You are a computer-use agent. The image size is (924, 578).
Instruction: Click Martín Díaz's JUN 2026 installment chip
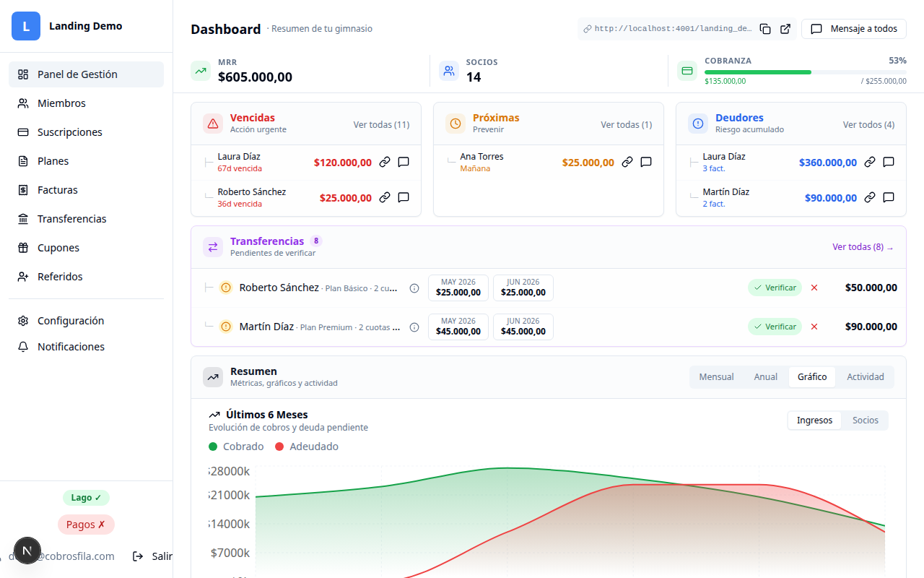(523, 327)
